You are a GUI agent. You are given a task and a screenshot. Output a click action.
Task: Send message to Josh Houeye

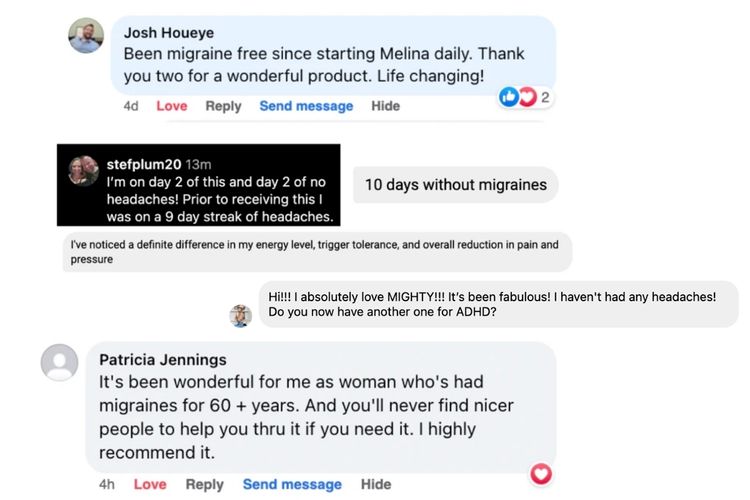pos(306,106)
